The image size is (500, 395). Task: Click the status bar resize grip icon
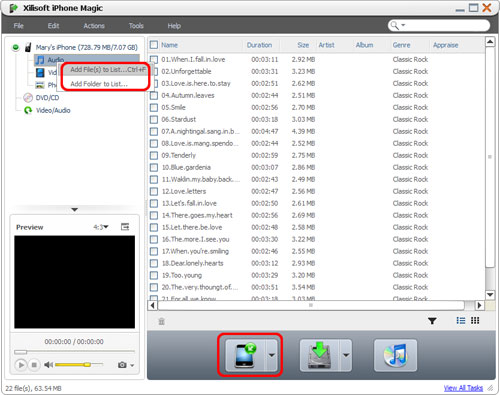[x=490, y=388]
